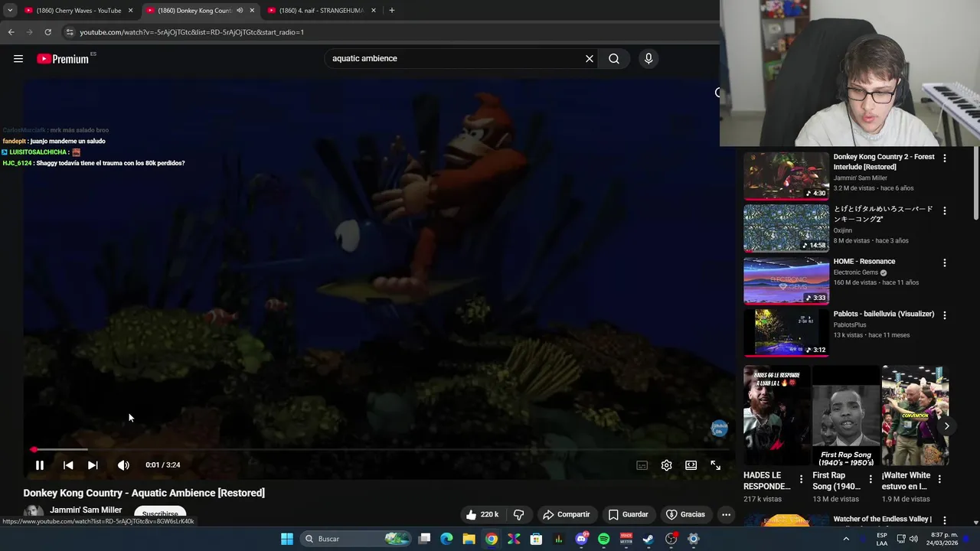The image size is (980, 551).
Task: Expand the tab search dropdown arrow
Action: (10, 11)
